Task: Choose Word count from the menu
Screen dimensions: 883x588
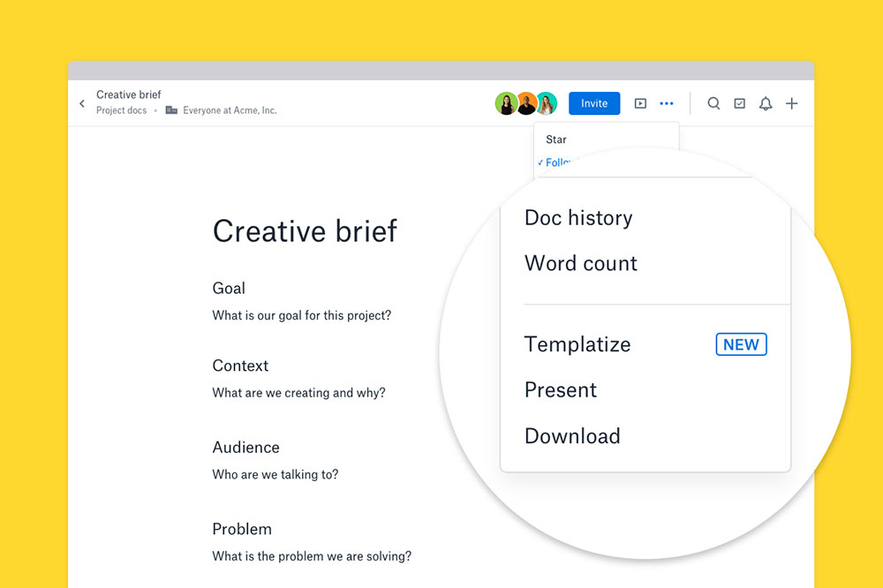Action: [581, 264]
